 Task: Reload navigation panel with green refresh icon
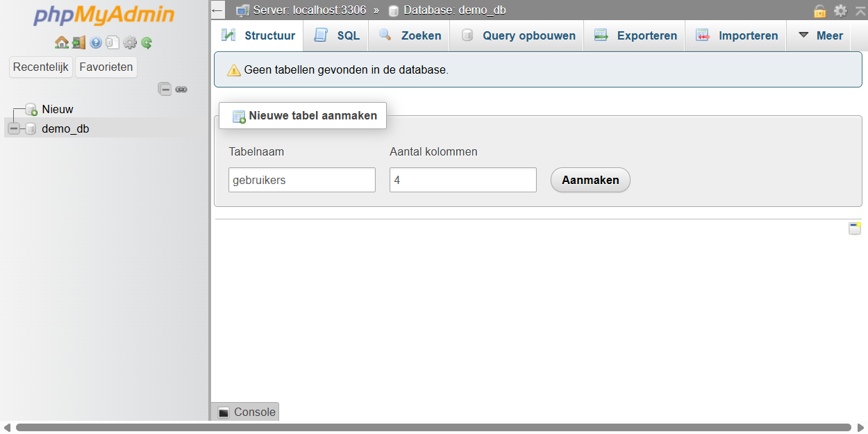147,43
